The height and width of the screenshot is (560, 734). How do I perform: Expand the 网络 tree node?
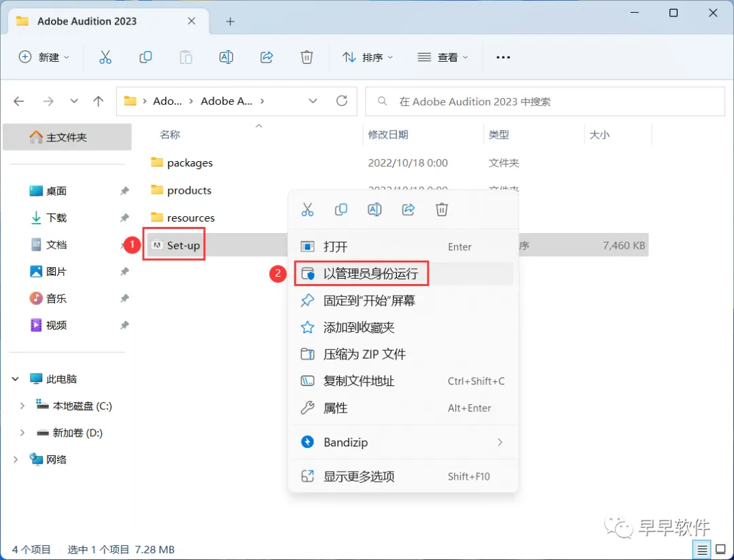pyautogui.click(x=16, y=459)
